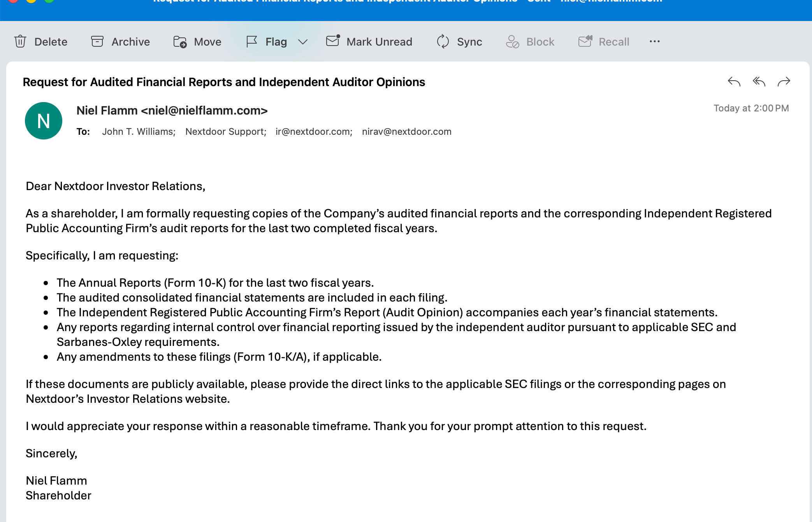This screenshot has height=522, width=812.
Task: Click the bullet mentioning Audit Opinion
Action: [387, 312]
